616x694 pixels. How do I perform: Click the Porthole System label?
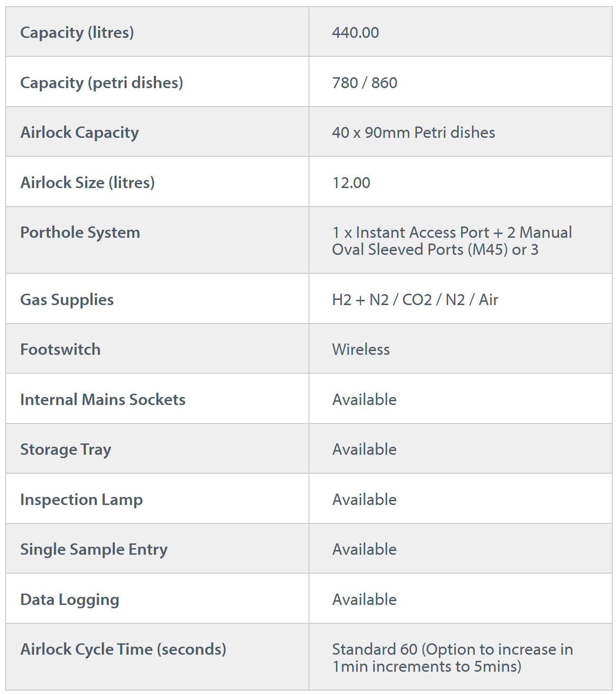[80, 233]
